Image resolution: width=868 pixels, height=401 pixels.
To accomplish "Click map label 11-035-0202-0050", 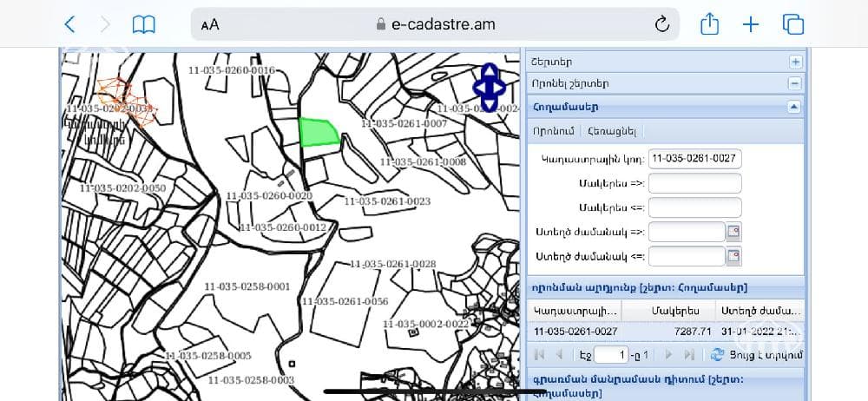I will click(123, 187).
